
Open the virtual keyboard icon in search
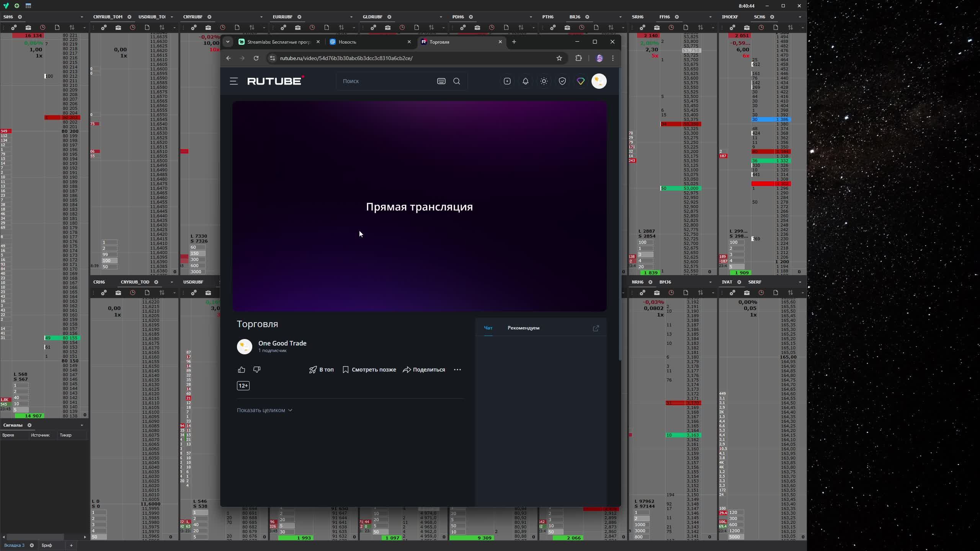[441, 81]
